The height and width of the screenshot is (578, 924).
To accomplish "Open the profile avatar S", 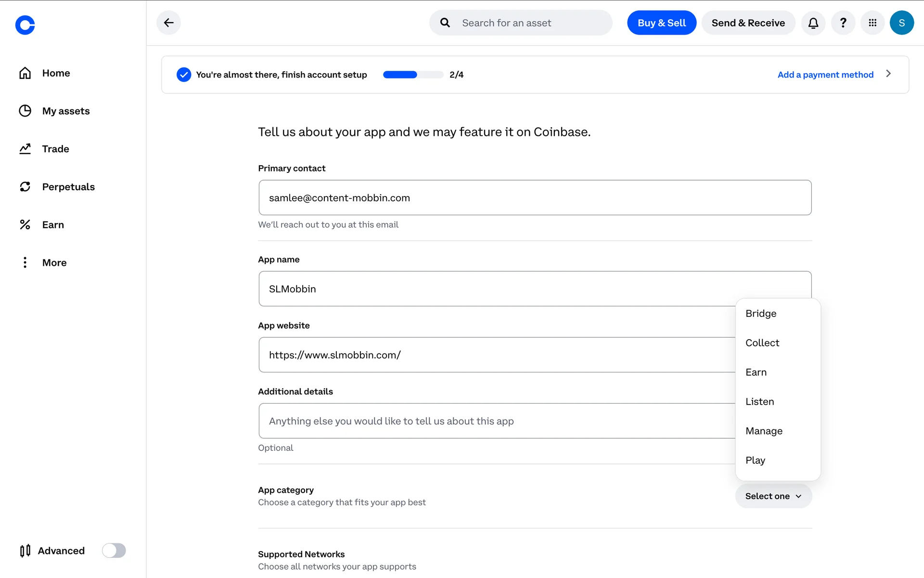I will [901, 23].
